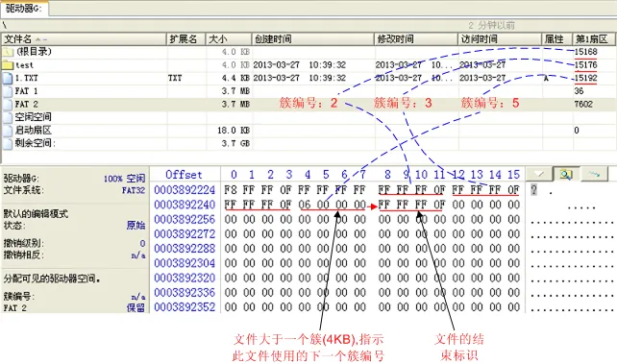Click offset 0003892320

[x=185, y=278]
